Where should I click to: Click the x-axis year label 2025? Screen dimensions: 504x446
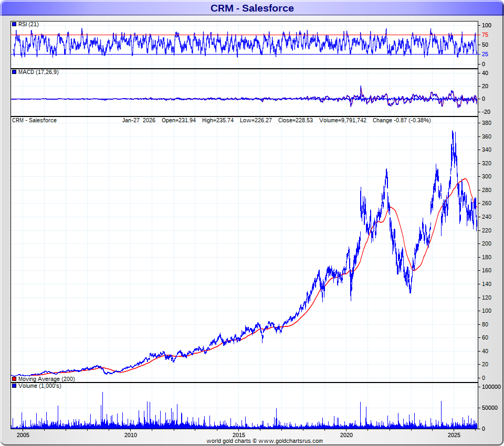tap(454, 435)
